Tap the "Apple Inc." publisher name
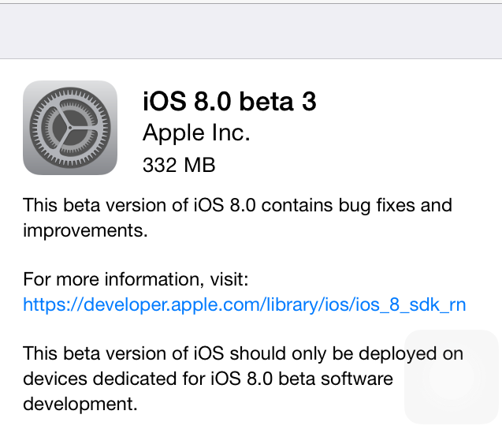 (x=196, y=133)
